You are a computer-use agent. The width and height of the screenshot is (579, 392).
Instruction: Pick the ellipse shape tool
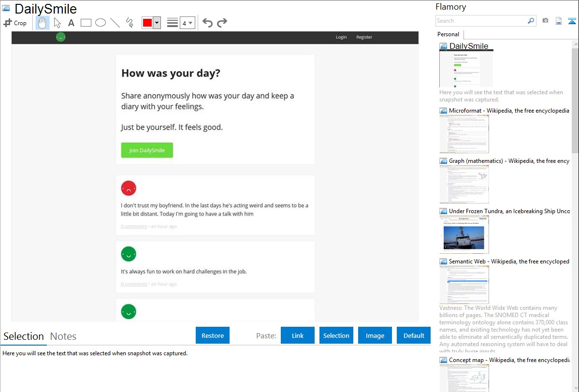click(101, 23)
